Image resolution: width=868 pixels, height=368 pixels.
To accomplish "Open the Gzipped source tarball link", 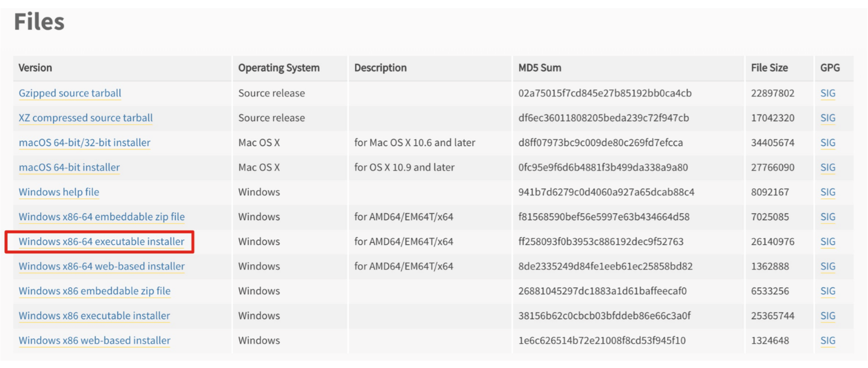I will [x=70, y=93].
